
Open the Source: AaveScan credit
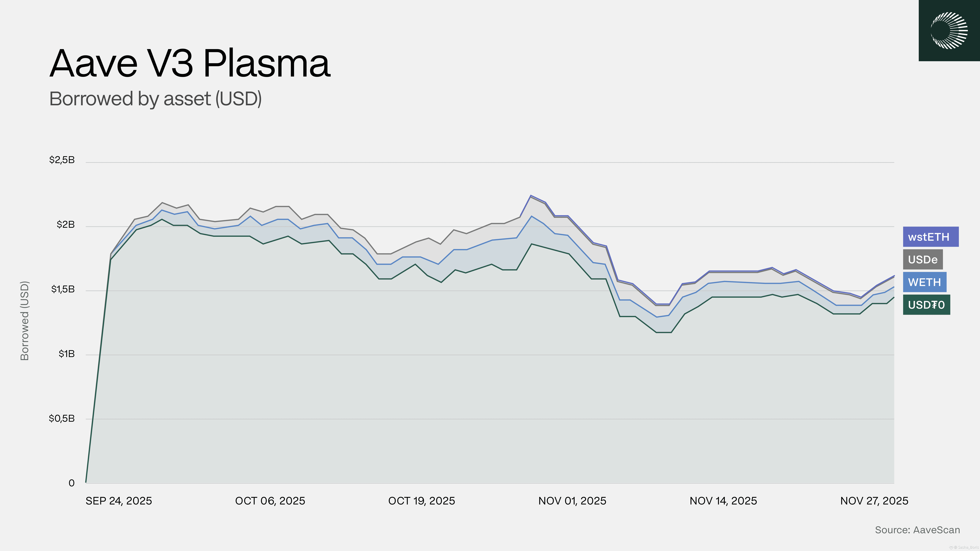click(917, 530)
